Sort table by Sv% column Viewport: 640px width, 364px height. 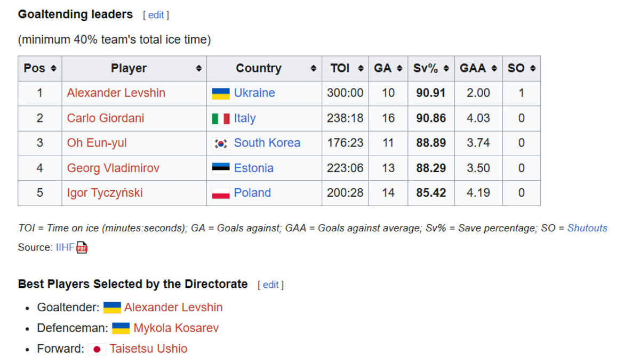point(446,68)
